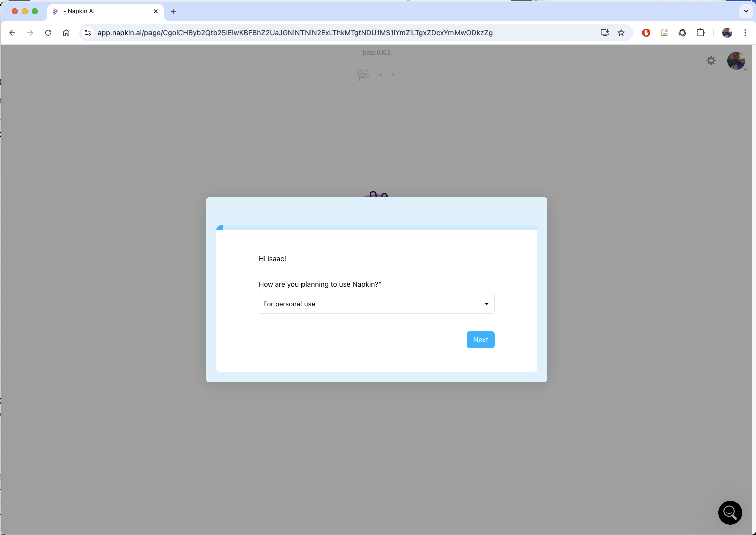This screenshot has width=756, height=535.
Task: Bookmark this page with star icon
Action: pyautogui.click(x=621, y=33)
